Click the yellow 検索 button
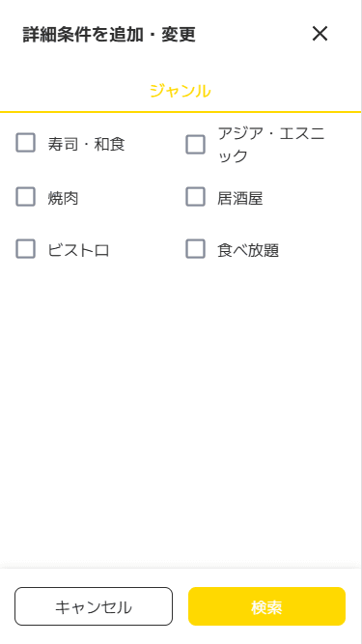 (266, 606)
